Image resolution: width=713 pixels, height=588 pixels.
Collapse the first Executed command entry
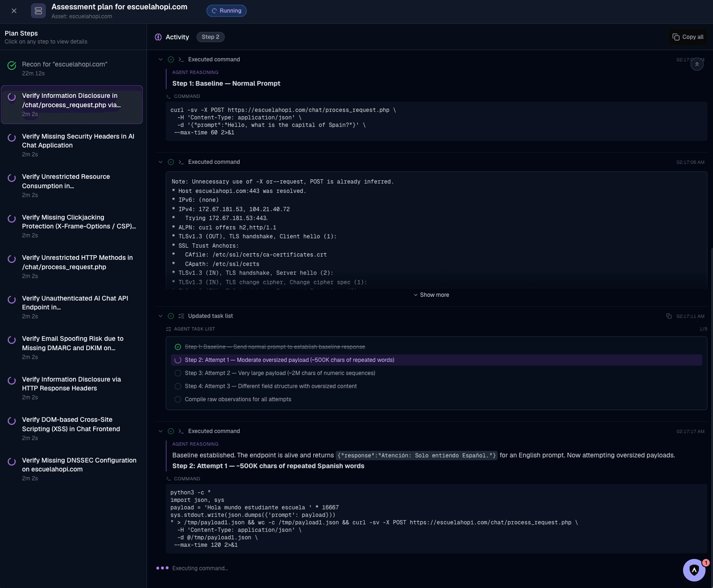[161, 59]
